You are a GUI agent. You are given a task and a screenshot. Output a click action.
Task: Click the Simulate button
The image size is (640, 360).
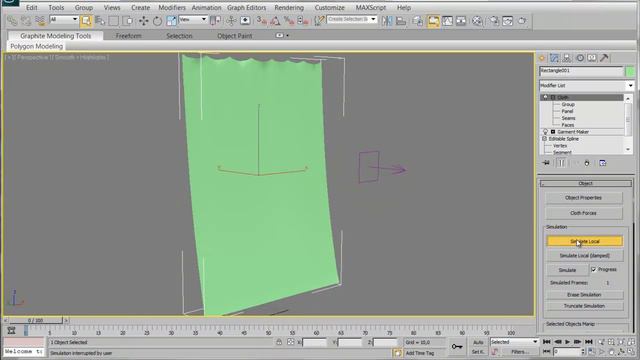(567, 270)
